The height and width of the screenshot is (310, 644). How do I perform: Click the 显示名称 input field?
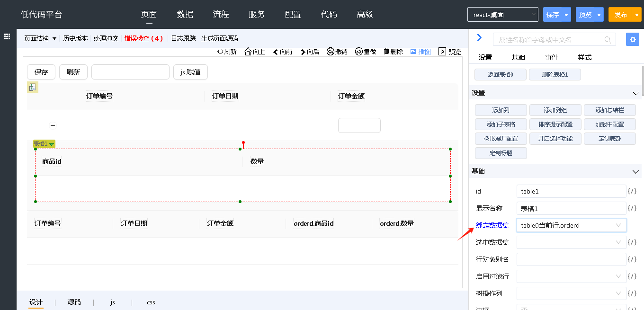[572, 208]
